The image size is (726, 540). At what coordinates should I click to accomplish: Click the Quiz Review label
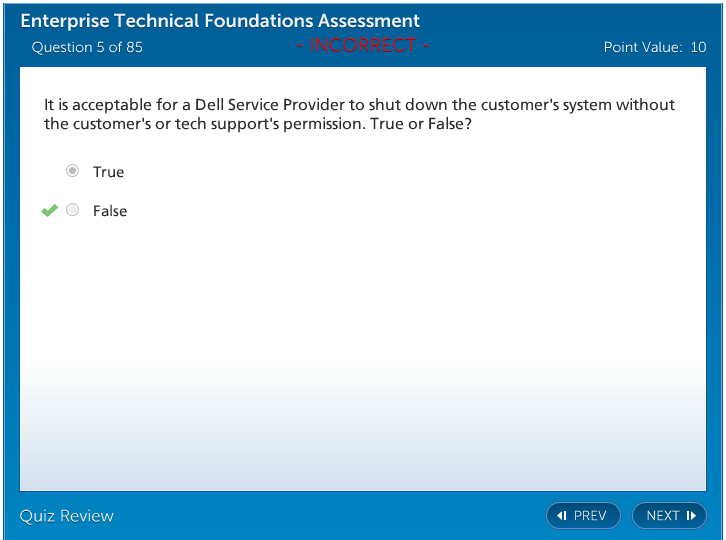[67, 516]
